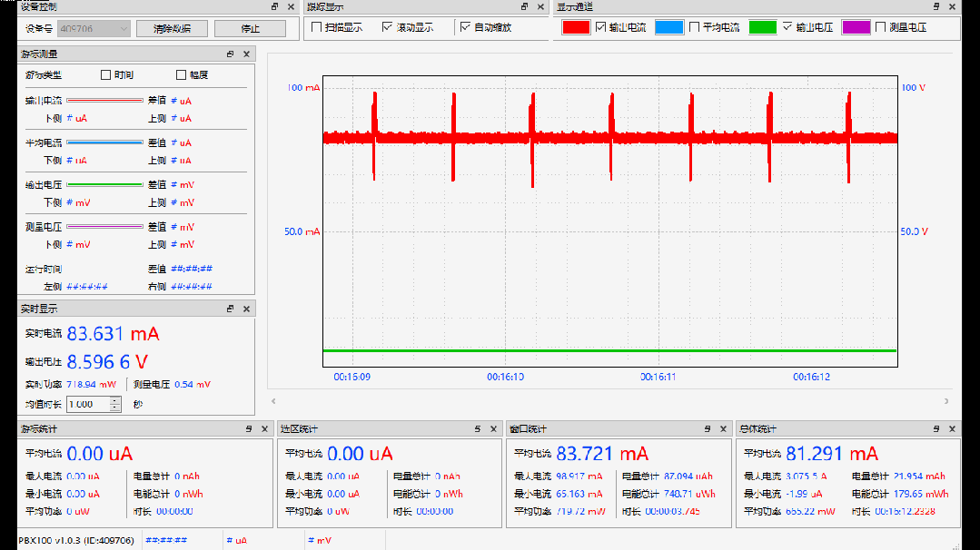Pin the 窗口统计 panel
The width and height of the screenshot is (980, 550).
pos(708,429)
